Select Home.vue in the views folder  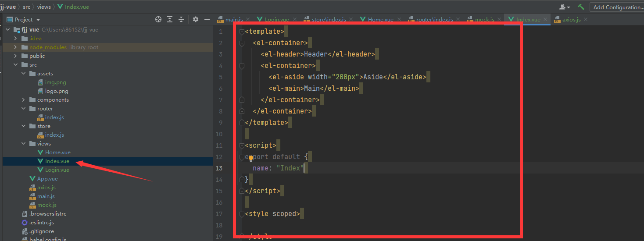[57, 152]
